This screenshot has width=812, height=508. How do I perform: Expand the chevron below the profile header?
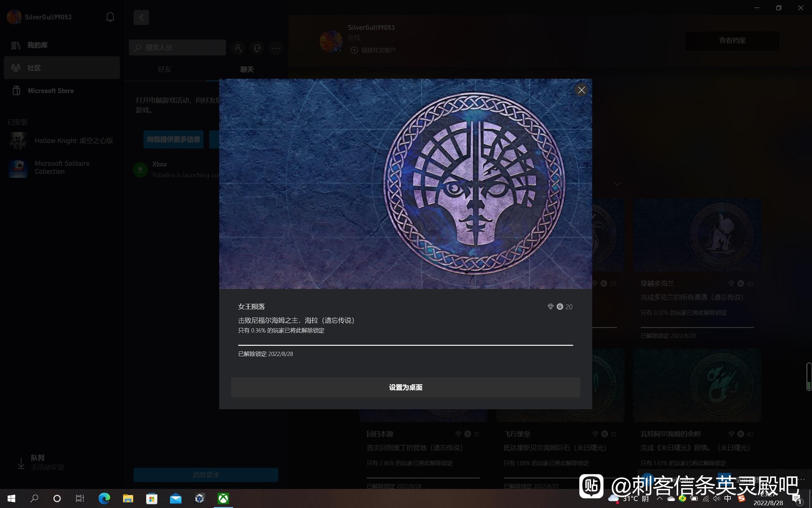(617, 184)
